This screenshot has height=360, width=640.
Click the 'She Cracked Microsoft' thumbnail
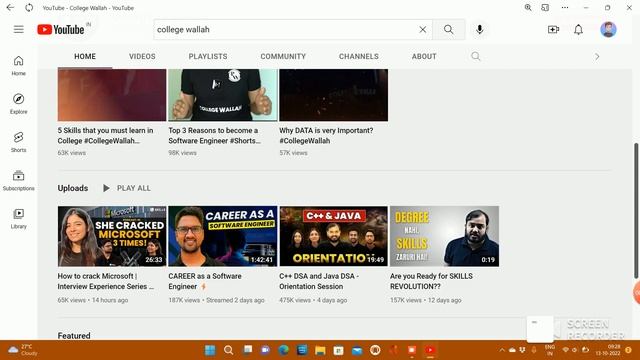112,236
